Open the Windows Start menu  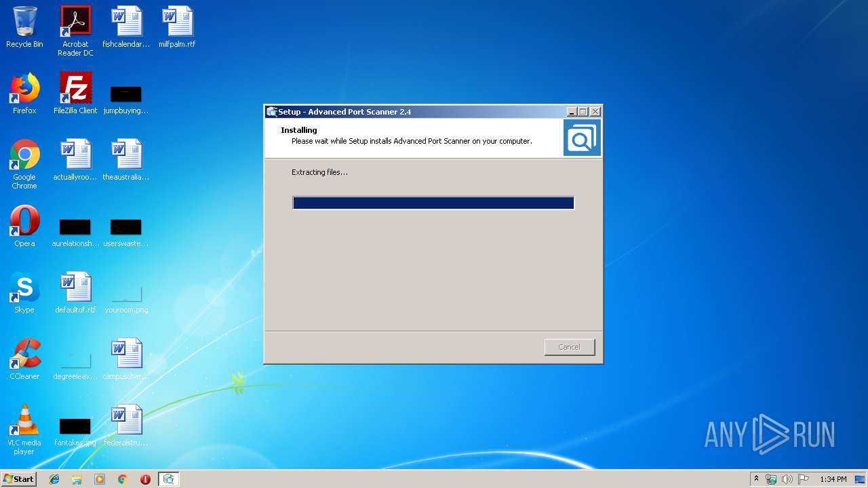click(x=18, y=479)
